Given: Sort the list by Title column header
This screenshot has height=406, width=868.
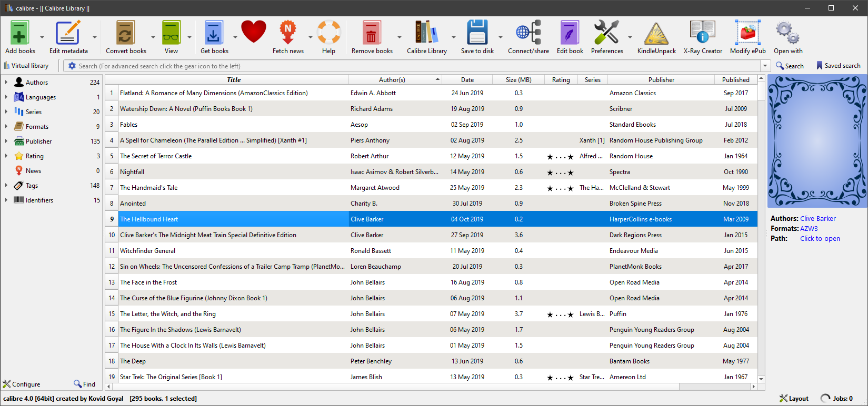Looking at the screenshot, I should pos(233,80).
